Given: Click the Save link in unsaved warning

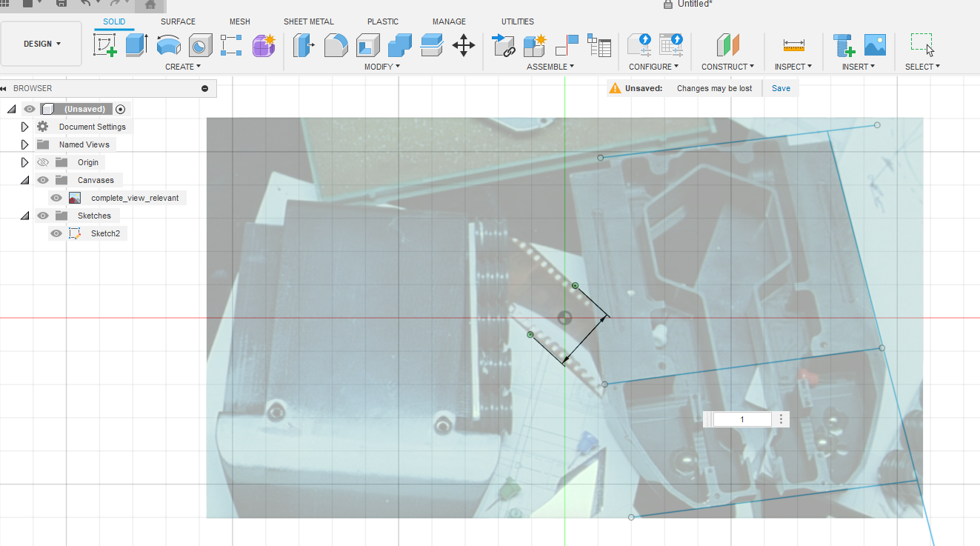Looking at the screenshot, I should point(781,88).
